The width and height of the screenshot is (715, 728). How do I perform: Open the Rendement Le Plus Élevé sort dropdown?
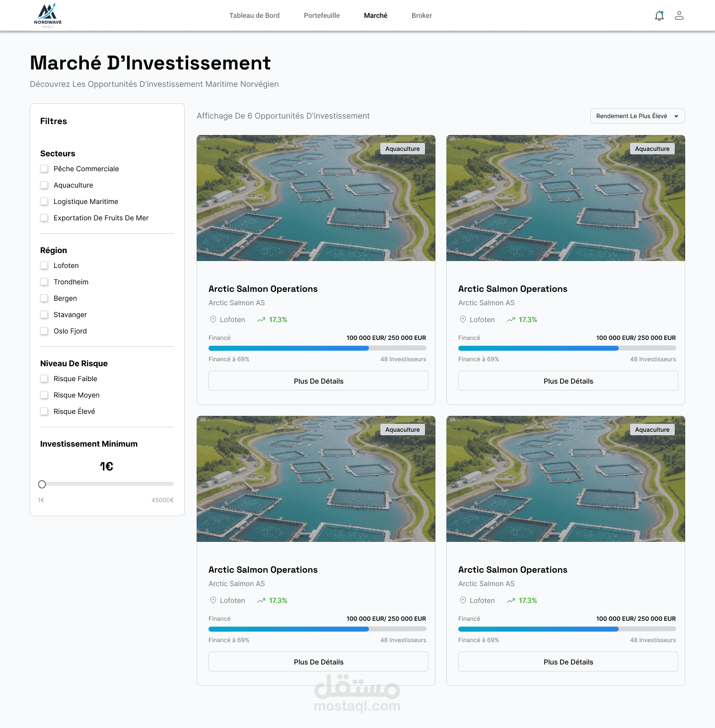[x=638, y=116]
